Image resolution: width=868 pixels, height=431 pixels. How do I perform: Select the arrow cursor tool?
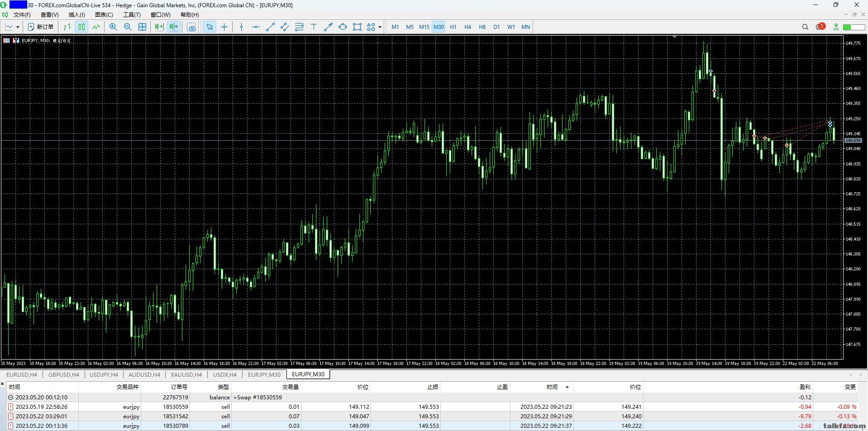pyautogui.click(x=210, y=27)
